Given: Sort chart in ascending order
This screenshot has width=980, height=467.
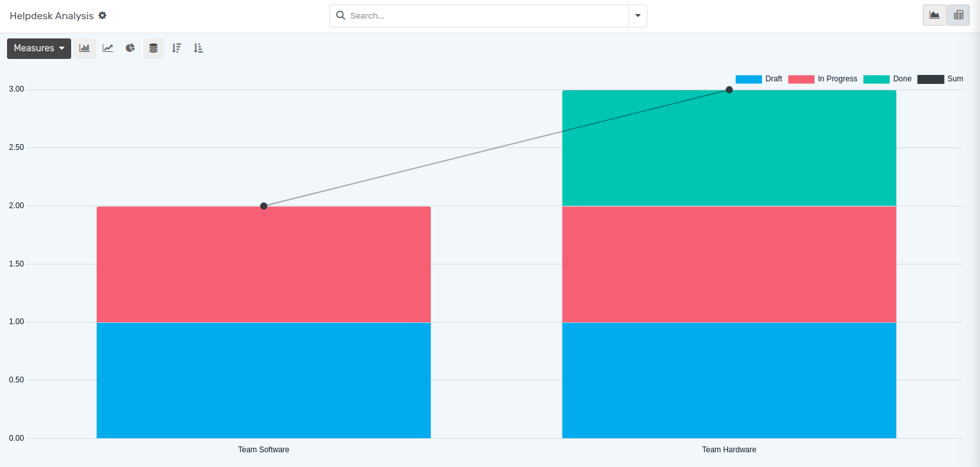Looking at the screenshot, I should point(199,48).
